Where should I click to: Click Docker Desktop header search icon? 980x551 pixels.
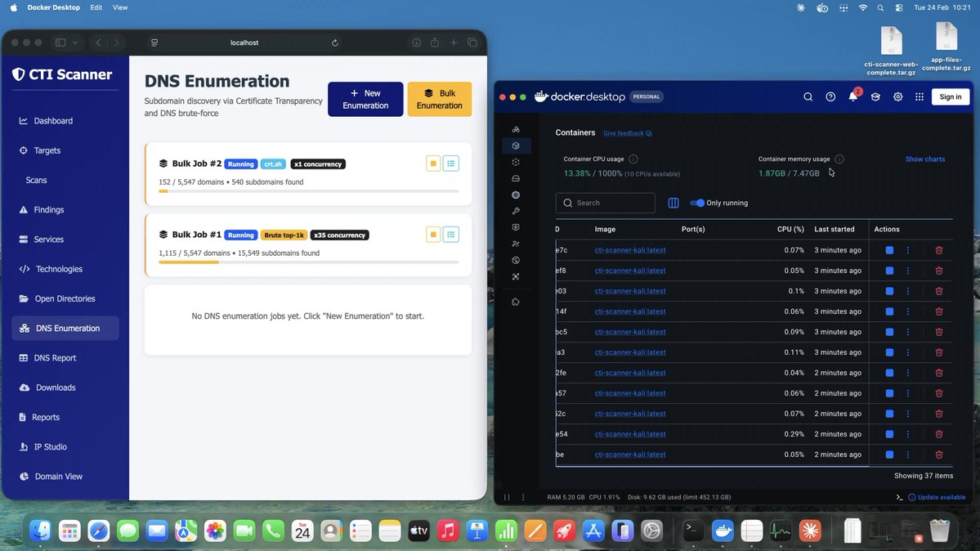click(x=808, y=97)
